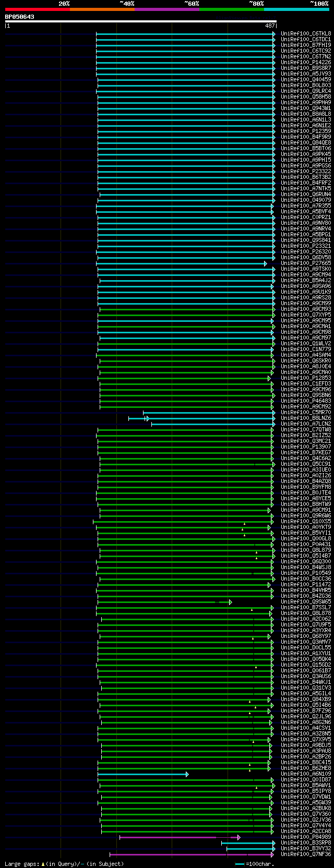334x868 pixels.
Task: Select the UniRef100_A7R355 label
Action: point(306,206)
